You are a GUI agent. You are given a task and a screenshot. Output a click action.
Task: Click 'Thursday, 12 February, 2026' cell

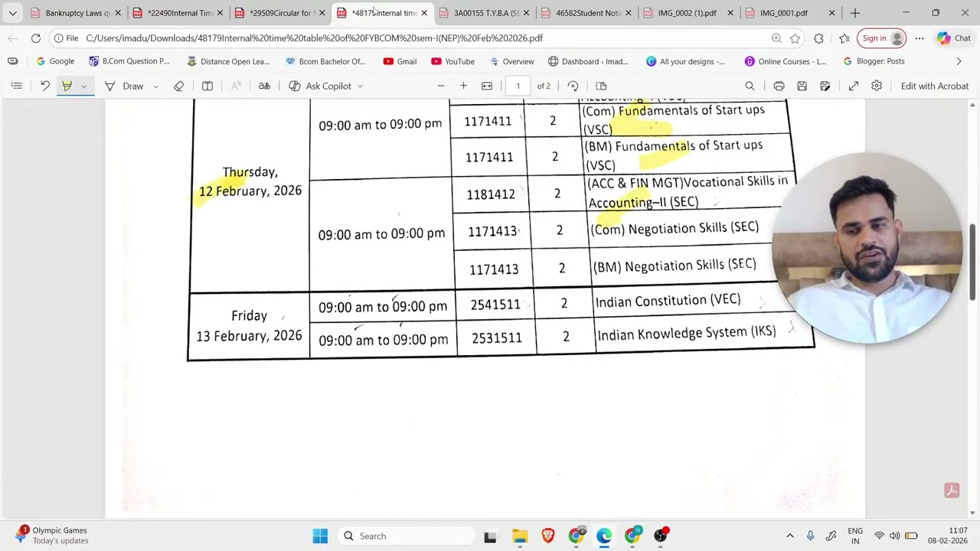pyautogui.click(x=250, y=181)
